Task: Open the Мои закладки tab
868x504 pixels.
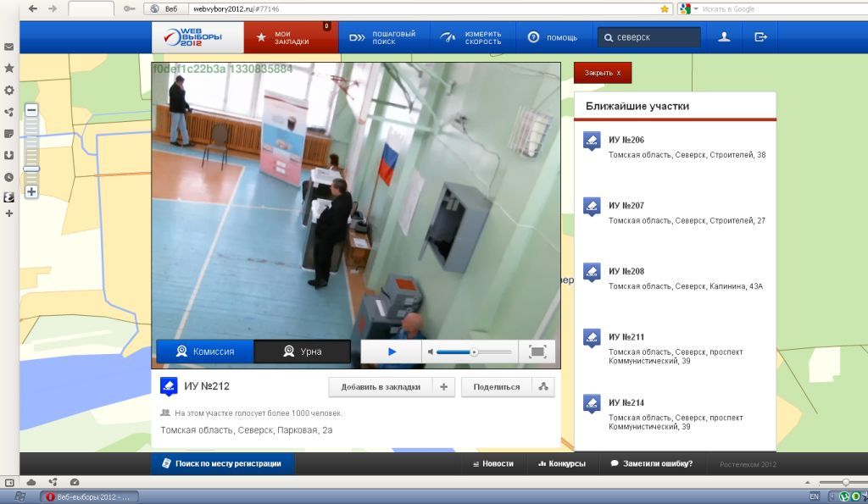Action: coord(291,37)
